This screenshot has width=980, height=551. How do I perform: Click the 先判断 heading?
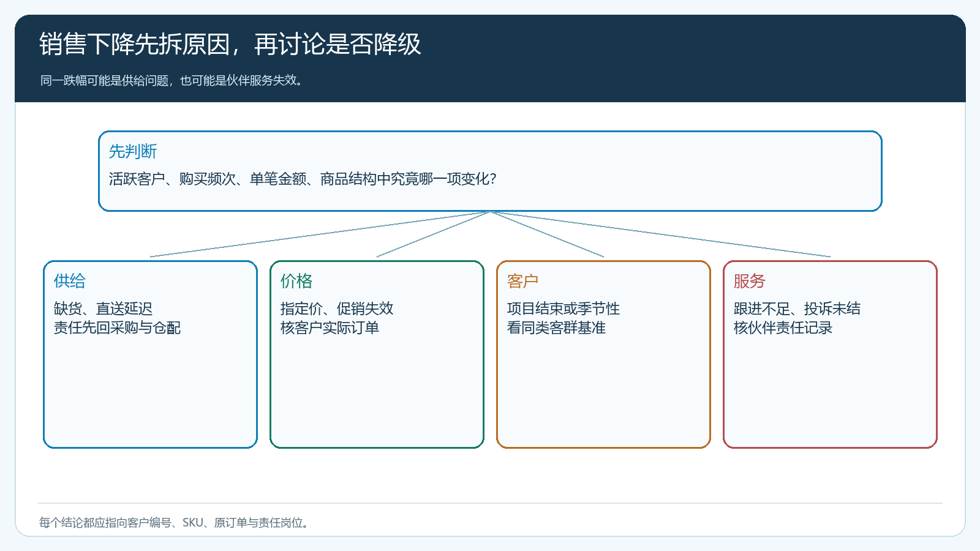pos(133,151)
